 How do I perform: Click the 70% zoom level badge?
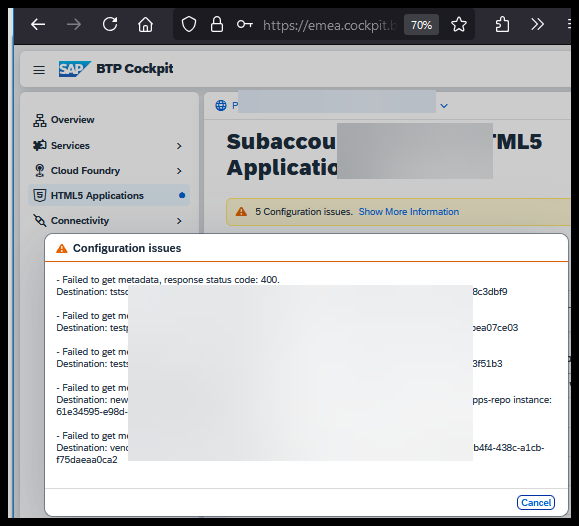point(421,25)
